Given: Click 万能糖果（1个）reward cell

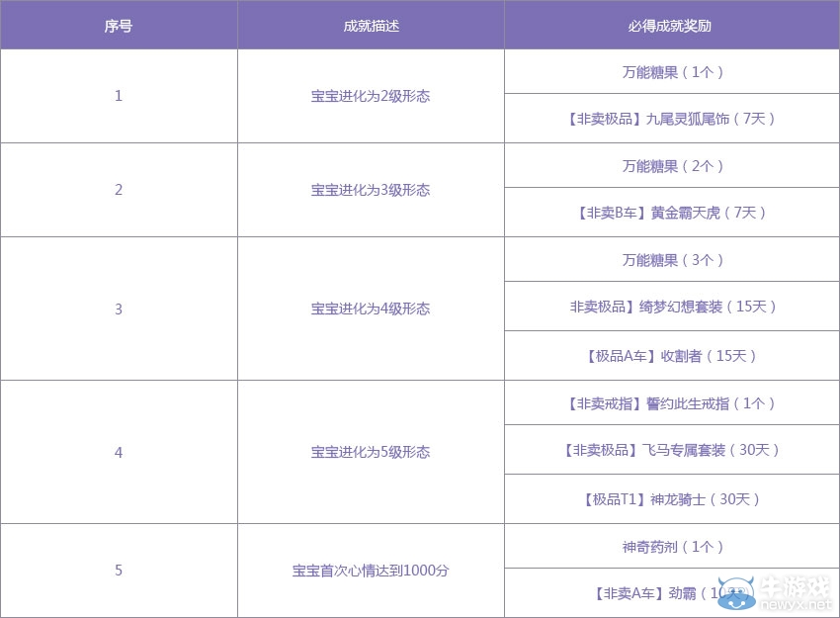Looking at the screenshot, I should [671, 72].
